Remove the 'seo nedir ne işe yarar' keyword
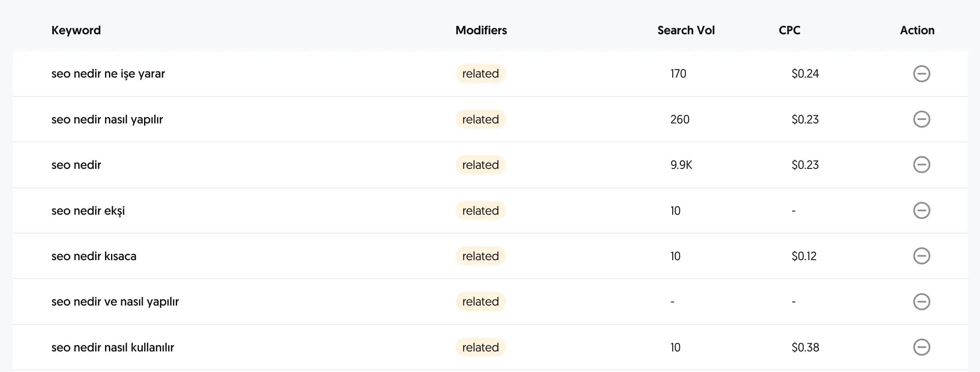Screen dimensions: 980x372 [x=921, y=74]
